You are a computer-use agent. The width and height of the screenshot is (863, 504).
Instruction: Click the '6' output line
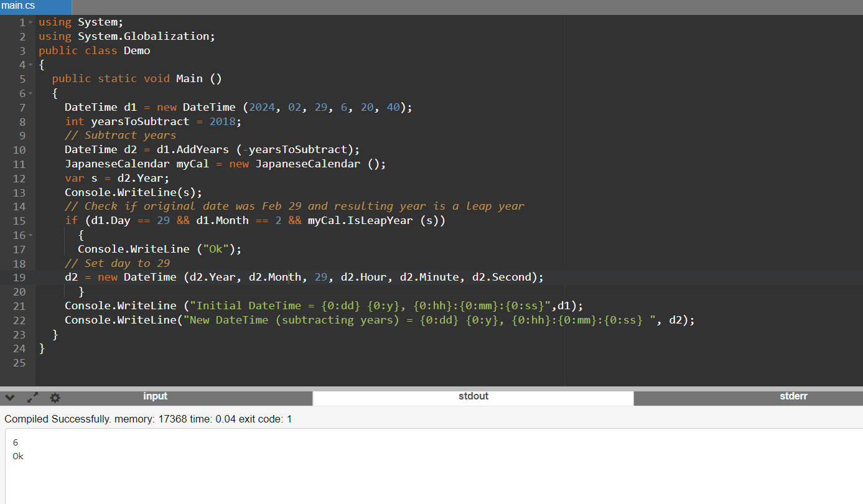[x=16, y=443]
